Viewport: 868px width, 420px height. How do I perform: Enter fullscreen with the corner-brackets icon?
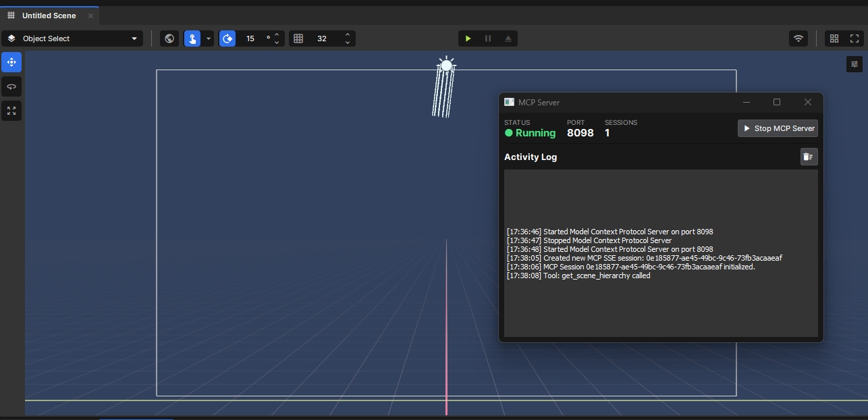click(855, 38)
